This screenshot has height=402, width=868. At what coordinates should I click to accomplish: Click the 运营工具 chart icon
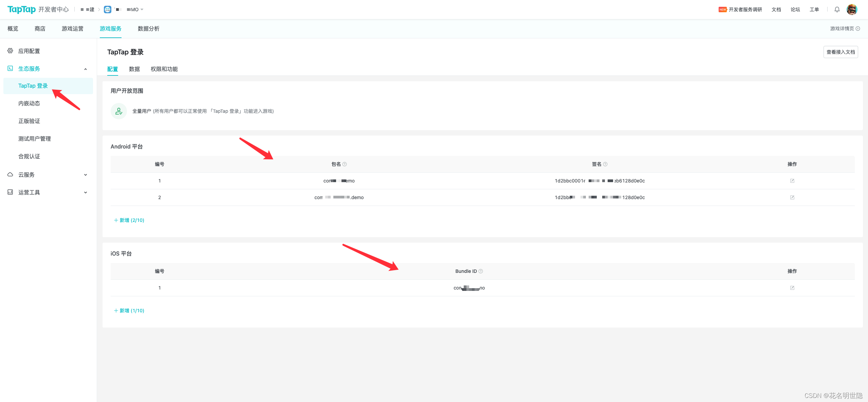coord(10,192)
